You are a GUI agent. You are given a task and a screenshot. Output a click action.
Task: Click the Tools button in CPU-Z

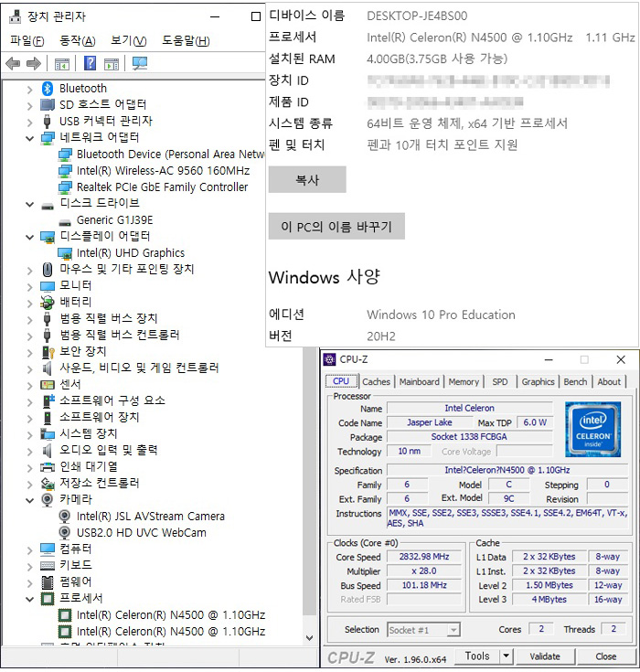477,656
